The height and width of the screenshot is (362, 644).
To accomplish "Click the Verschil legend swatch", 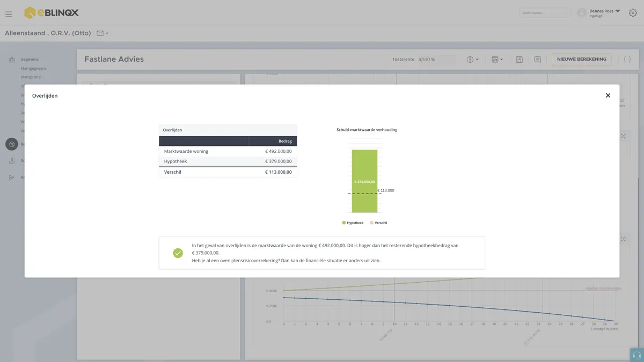I will click(371, 223).
